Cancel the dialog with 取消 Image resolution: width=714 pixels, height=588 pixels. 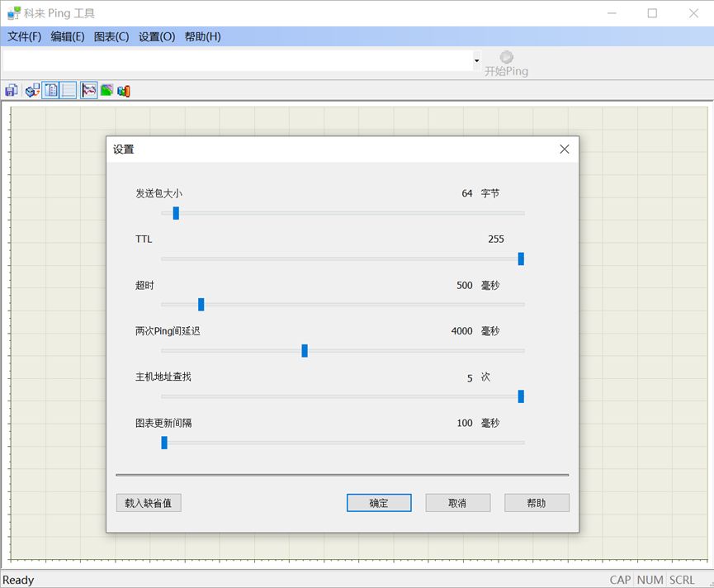pos(457,503)
